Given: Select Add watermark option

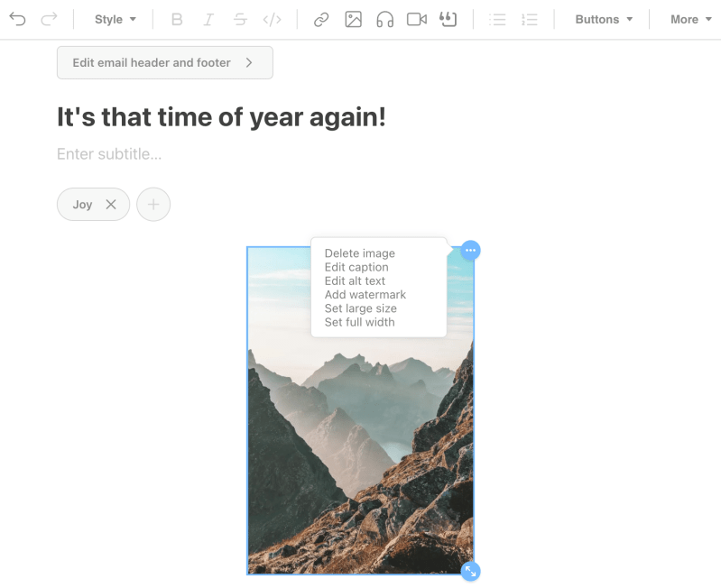Looking at the screenshot, I should coord(365,295).
